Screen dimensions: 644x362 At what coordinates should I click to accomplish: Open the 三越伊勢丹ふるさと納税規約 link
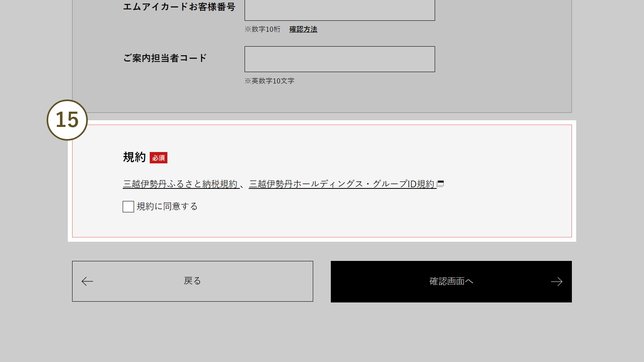[x=181, y=184]
